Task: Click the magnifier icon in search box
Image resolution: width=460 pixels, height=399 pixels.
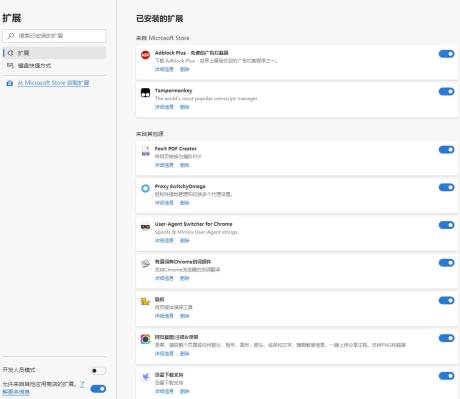Action: pos(11,36)
